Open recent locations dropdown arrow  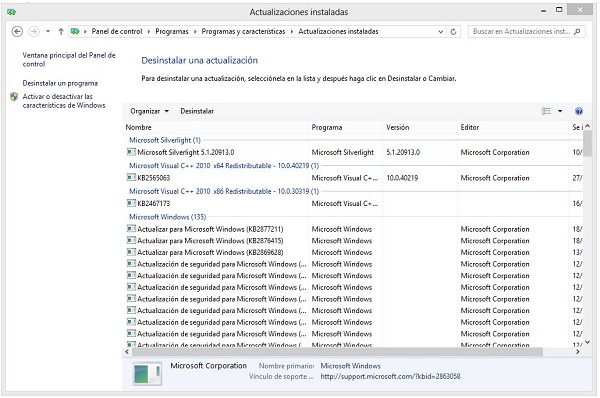48,31
